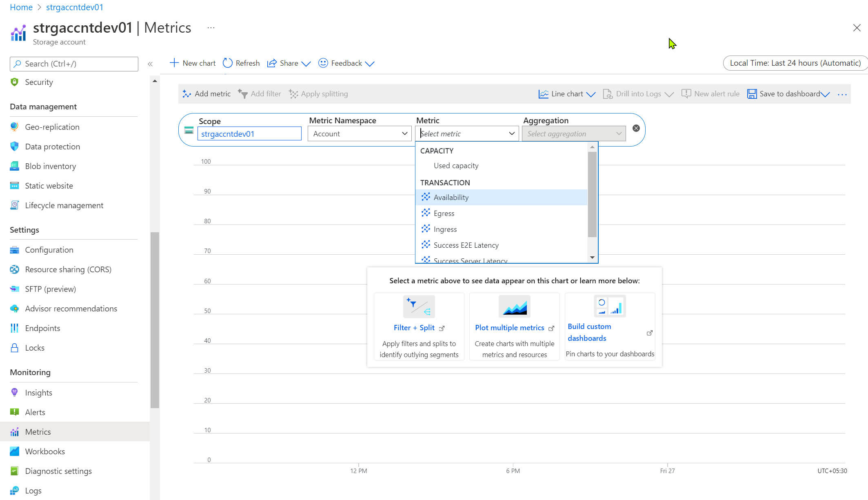Open Blob inventory from the sidebar
The image size is (868, 500).
pyautogui.click(x=50, y=166)
